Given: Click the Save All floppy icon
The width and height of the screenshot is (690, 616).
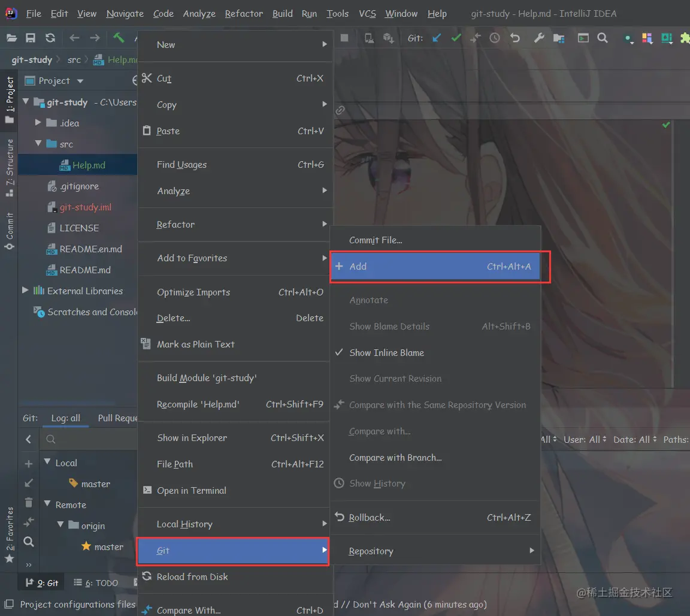Looking at the screenshot, I should [31, 38].
